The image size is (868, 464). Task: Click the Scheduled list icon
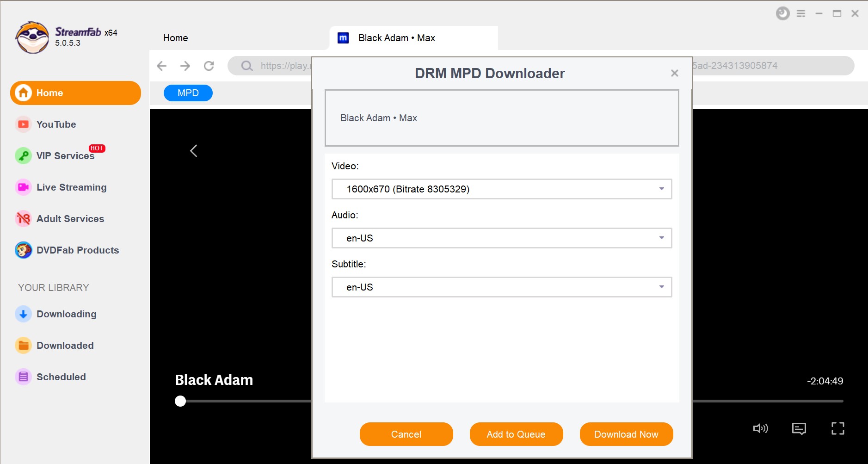pos(23,377)
